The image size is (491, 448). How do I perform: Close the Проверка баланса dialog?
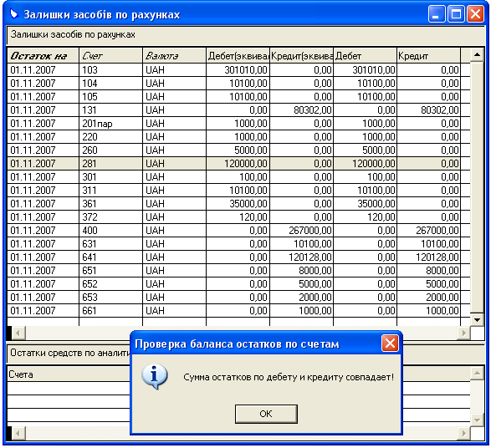pyautogui.click(x=390, y=344)
